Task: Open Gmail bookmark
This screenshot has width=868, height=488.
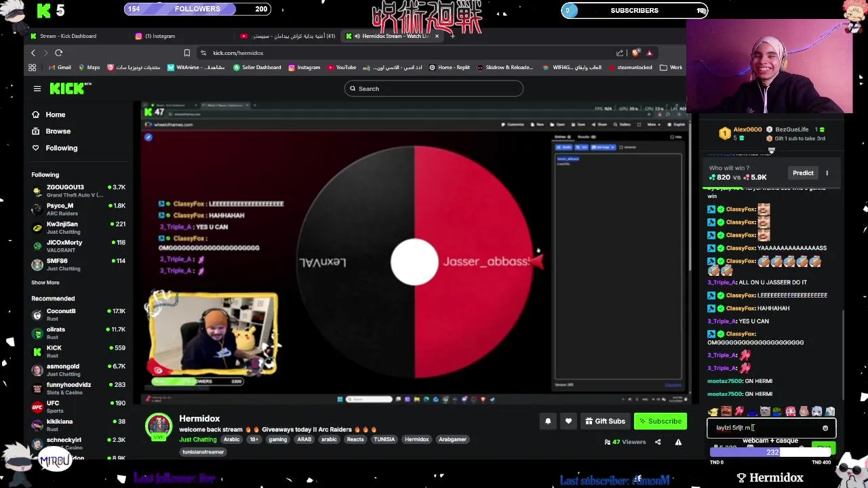Action: click(x=60, y=67)
